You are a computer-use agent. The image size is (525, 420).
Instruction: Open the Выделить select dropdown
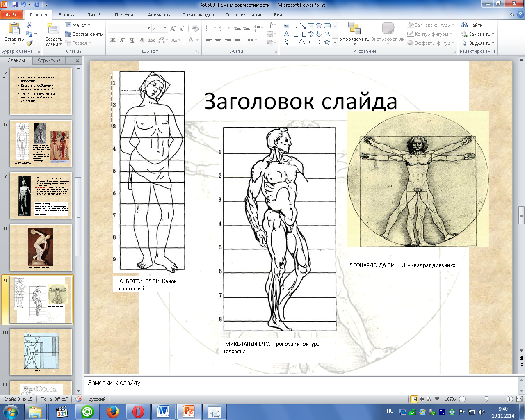pyautogui.click(x=478, y=43)
